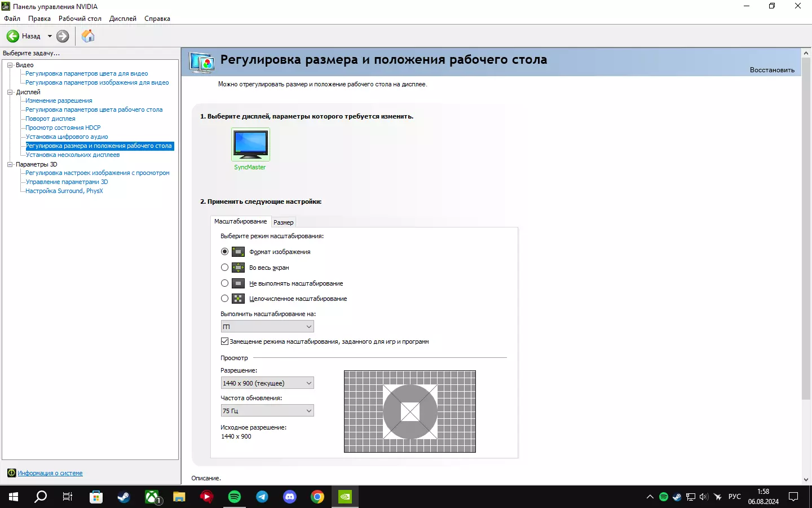Click the Forward arrow icon in toolbar
The height and width of the screenshot is (508, 812).
click(63, 36)
